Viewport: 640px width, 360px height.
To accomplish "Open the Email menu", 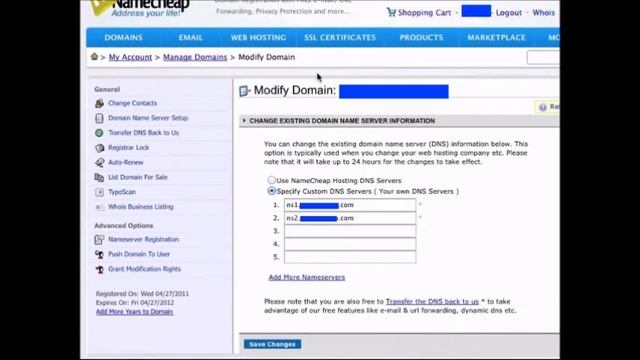I will (191, 38).
